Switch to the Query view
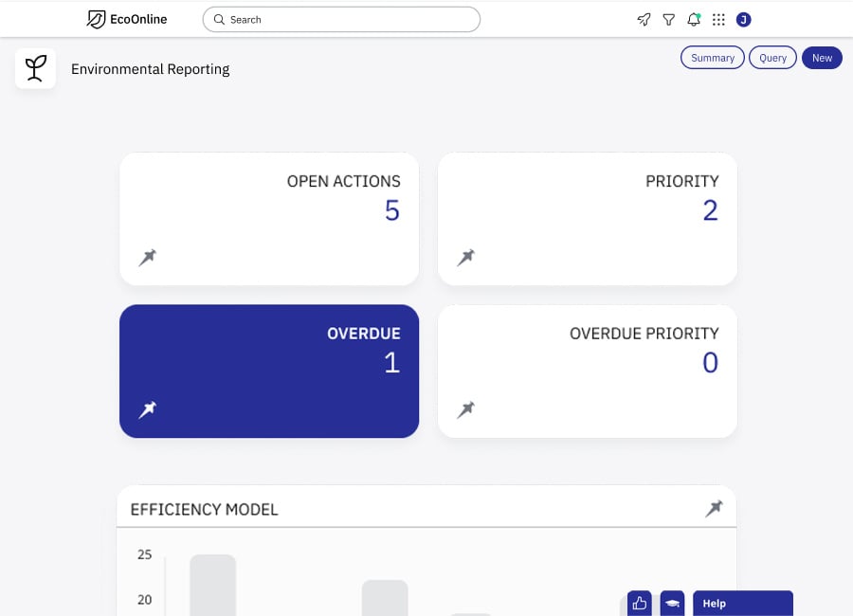This screenshot has height=616, width=853. (x=772, y=58)
